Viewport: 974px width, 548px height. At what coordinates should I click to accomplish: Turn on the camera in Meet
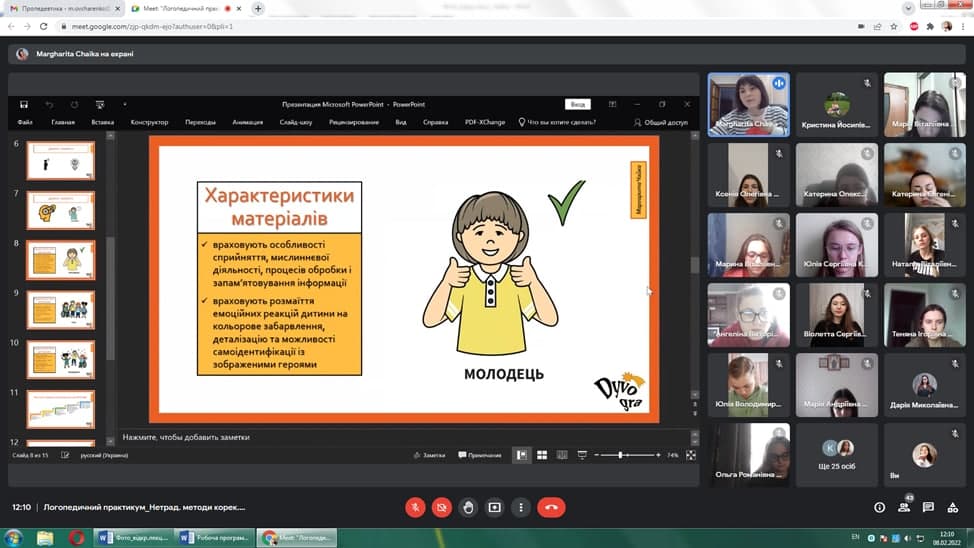click(x=441, y=507)
